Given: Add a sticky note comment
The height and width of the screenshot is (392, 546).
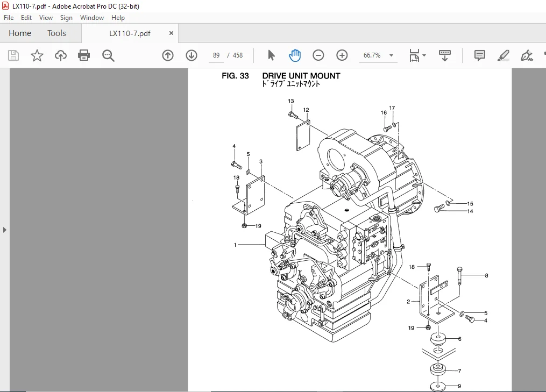Looking at the screenshot, I should pyautogui.click(x=480, y=55).
